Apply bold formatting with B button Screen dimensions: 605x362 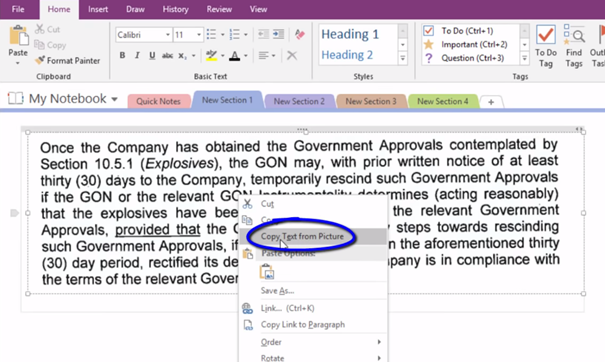point(122,56)
